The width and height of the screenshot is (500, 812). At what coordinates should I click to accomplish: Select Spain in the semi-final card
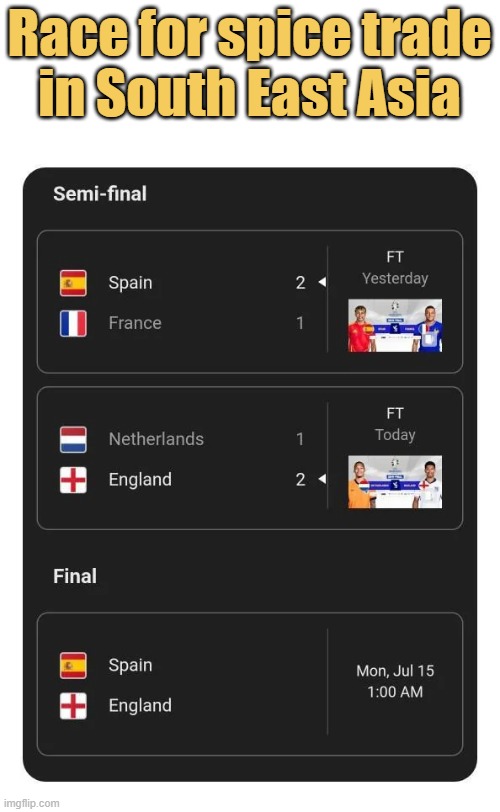point(130,283)
